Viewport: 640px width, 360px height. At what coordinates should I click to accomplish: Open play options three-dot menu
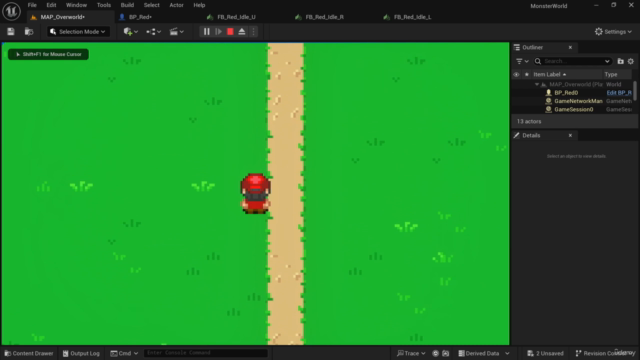pyautogui.click(x=253, y=31)
